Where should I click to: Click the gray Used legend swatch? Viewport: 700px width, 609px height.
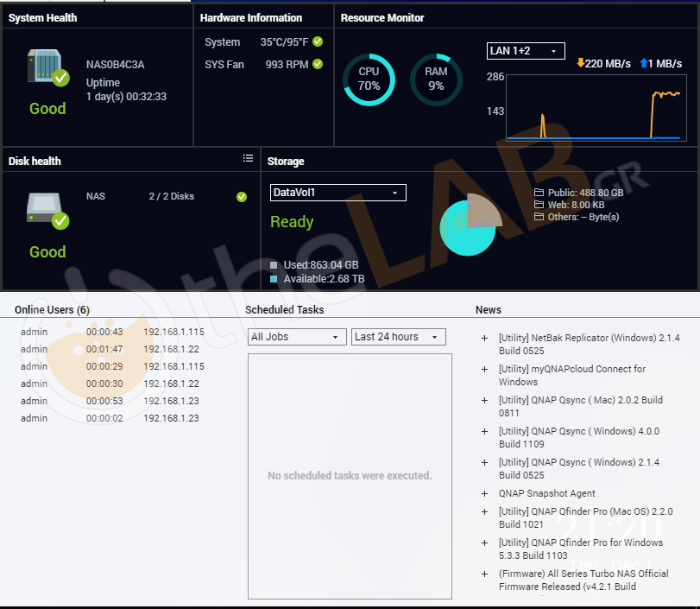coord(274,265)
